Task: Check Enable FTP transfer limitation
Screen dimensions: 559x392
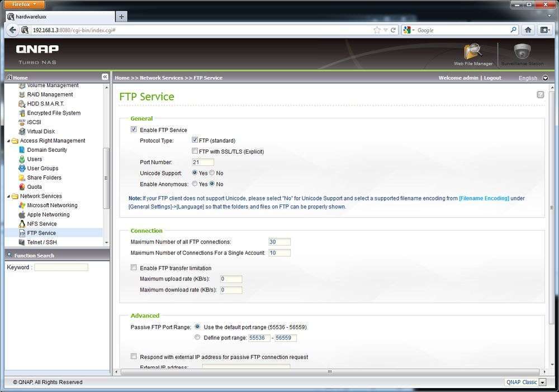Action: tap(134, 267)
